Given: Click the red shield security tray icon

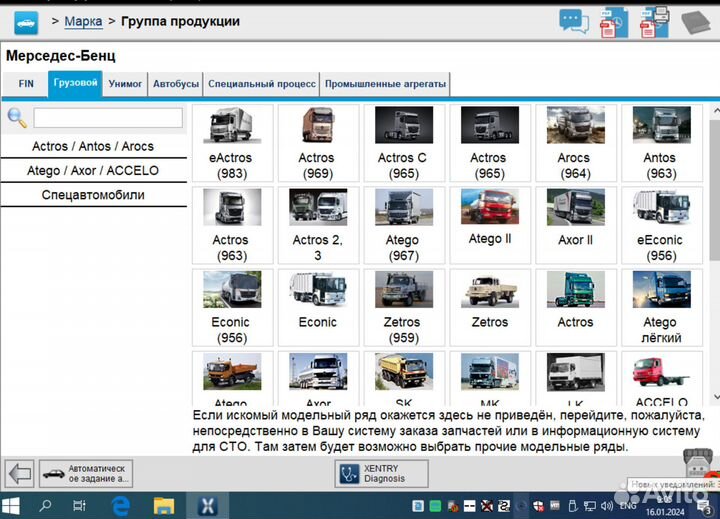Looking at the screenshot, I should tap(538, 506).
